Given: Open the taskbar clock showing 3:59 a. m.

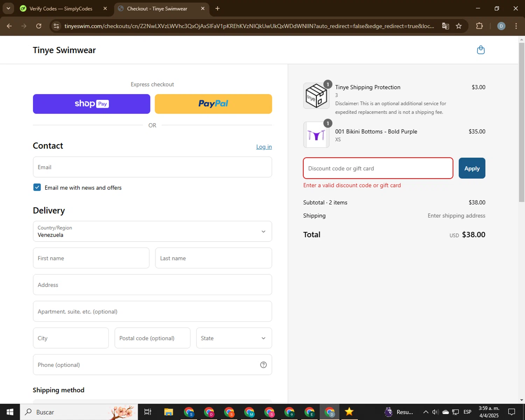Looking at the screenshot, I should coord(489,412).
